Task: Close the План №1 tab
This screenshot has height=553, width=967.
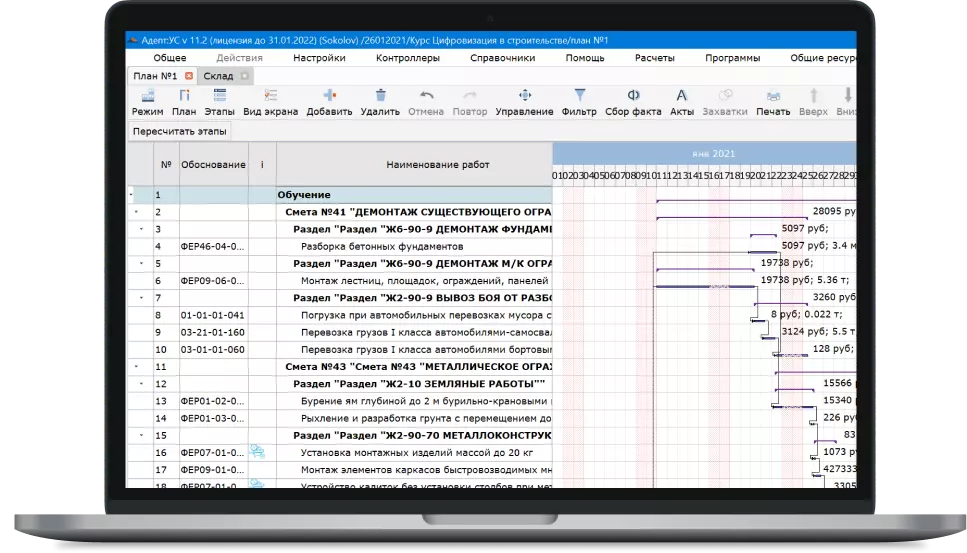Action: [189, 76]
